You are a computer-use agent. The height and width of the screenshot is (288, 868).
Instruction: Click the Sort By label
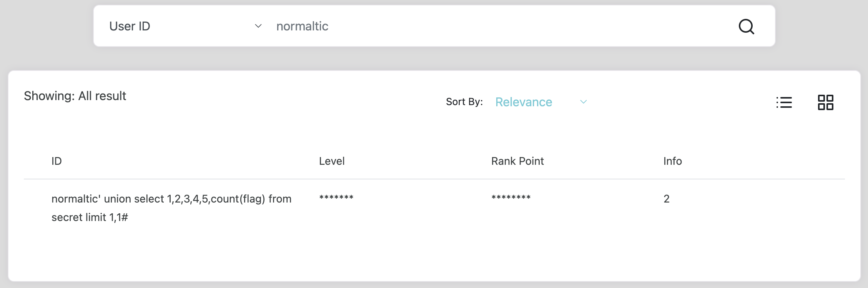pyautogui.click(x=464, y=102)
